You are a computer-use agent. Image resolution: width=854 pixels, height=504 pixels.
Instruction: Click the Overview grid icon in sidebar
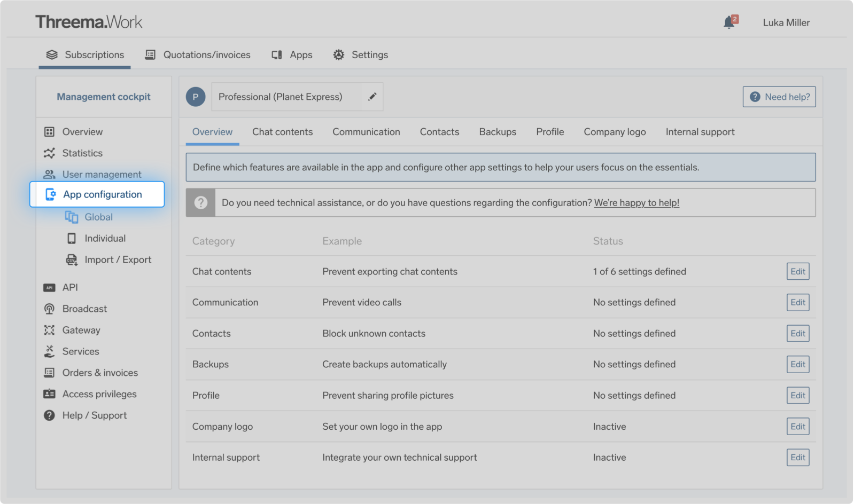pos(49,131)
